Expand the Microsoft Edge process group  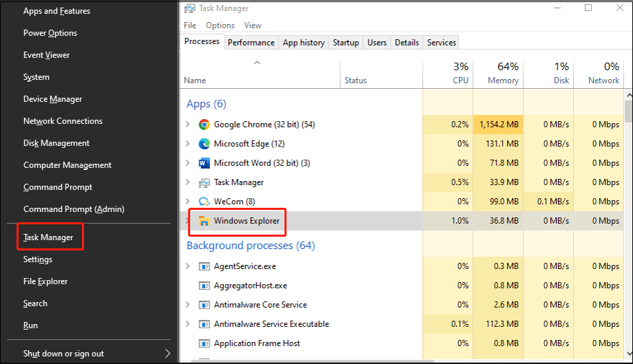188,144
